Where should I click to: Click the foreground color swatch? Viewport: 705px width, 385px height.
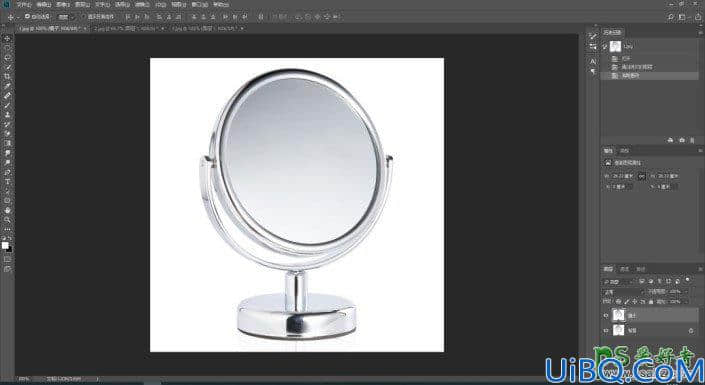5,246
